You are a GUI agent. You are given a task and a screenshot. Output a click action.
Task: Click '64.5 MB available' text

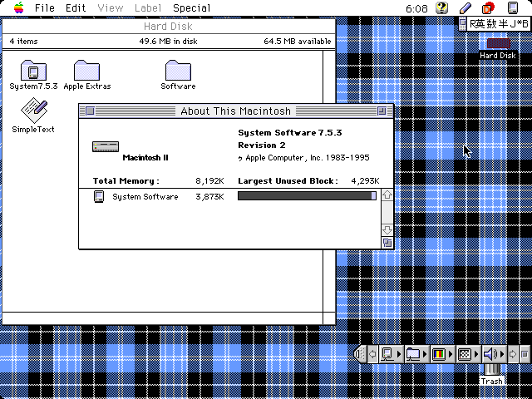point(298,42)
